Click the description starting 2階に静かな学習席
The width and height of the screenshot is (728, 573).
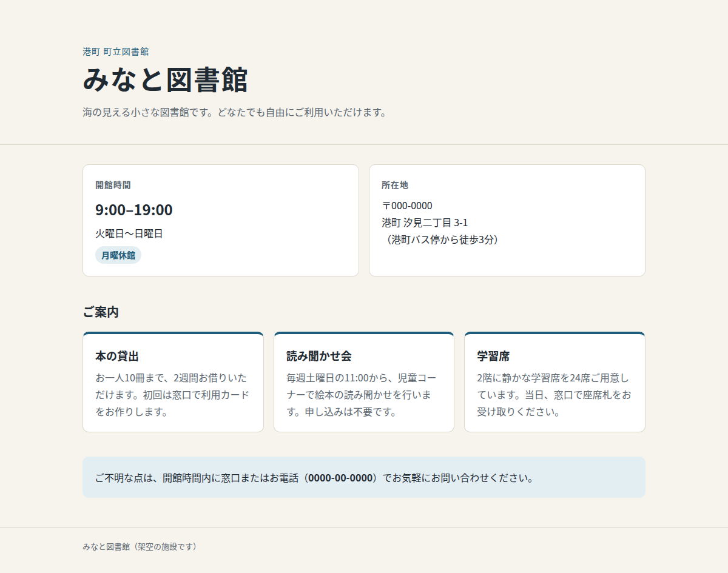point(554,395)
